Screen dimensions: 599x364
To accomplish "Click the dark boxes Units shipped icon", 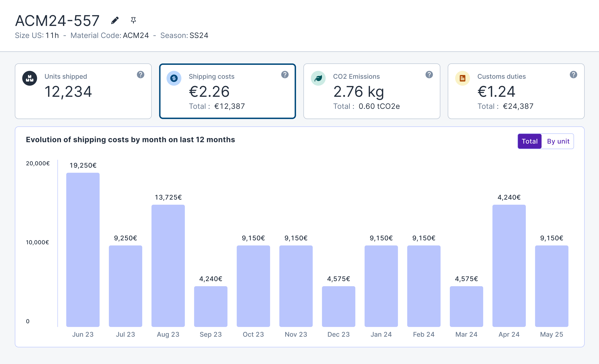I will coord(30,78).
